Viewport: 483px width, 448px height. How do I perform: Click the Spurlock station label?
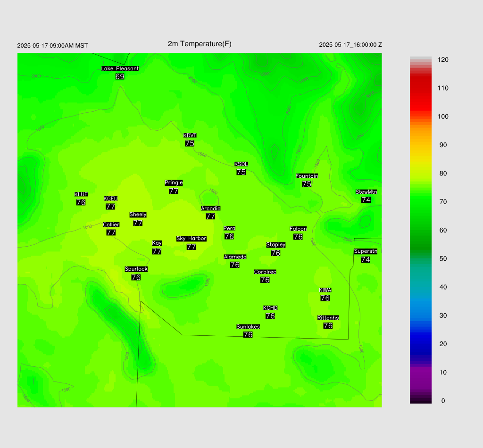tap(136, 269)
